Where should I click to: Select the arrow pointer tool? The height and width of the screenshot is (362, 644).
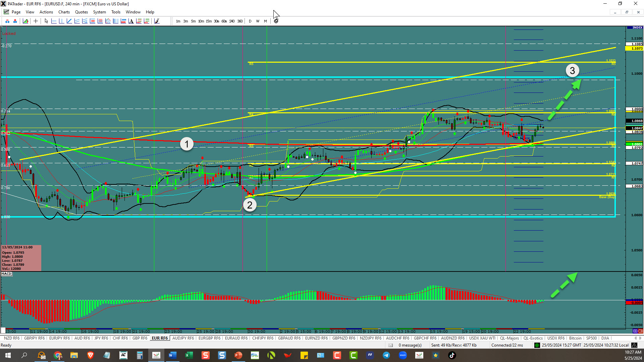pos(46,21)
